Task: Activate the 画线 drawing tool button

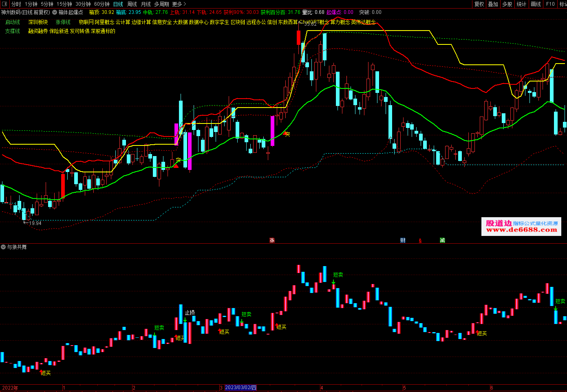Action: click(x=536, y=4)
